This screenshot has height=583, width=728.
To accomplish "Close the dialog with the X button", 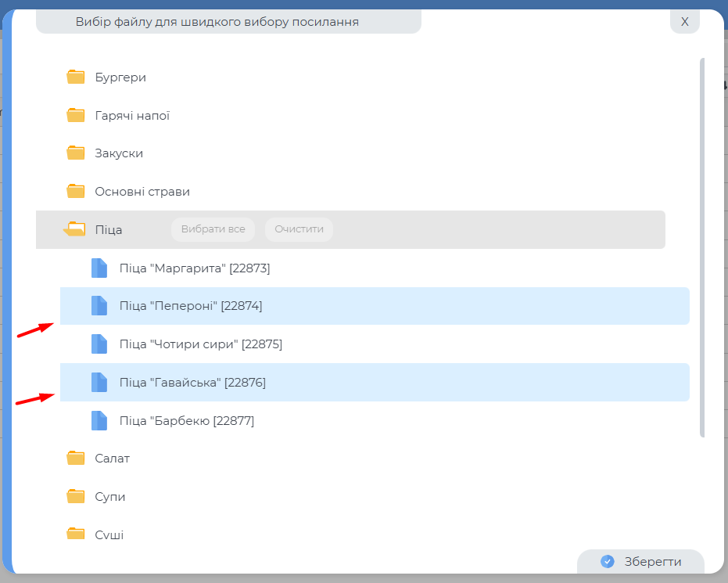I will 684,21.
